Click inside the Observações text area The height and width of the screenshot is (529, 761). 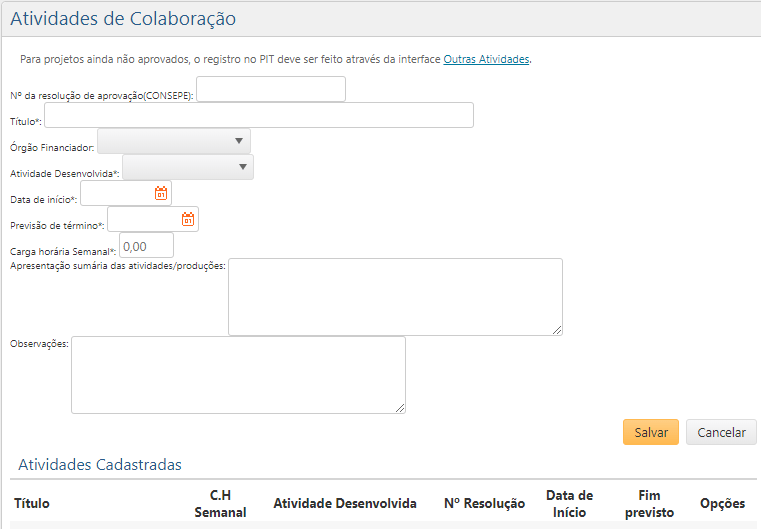click(x=237, y=374)
